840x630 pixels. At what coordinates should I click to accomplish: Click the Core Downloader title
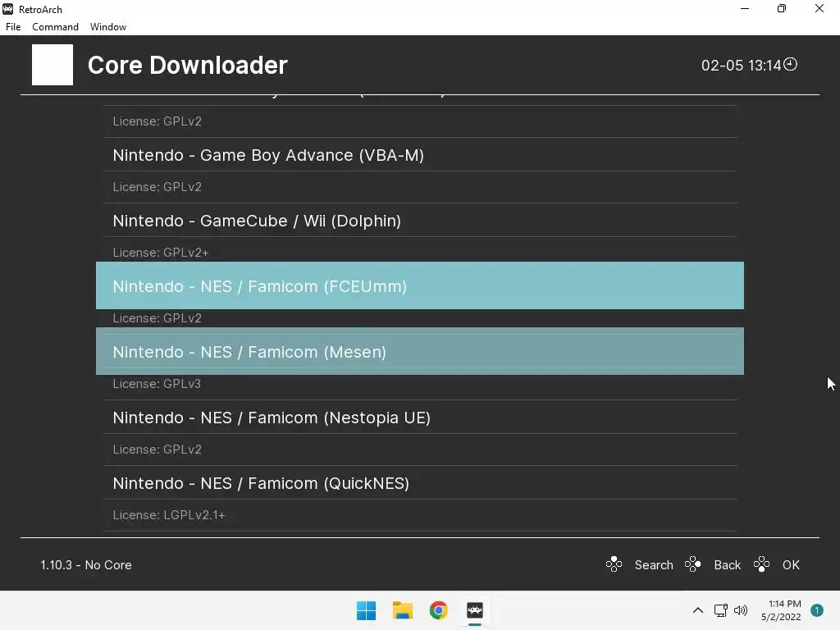coord(188,66)
